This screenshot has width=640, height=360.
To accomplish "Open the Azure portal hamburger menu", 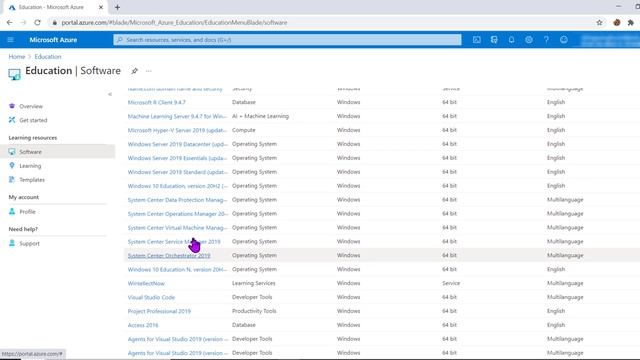I will coord(11,40).
